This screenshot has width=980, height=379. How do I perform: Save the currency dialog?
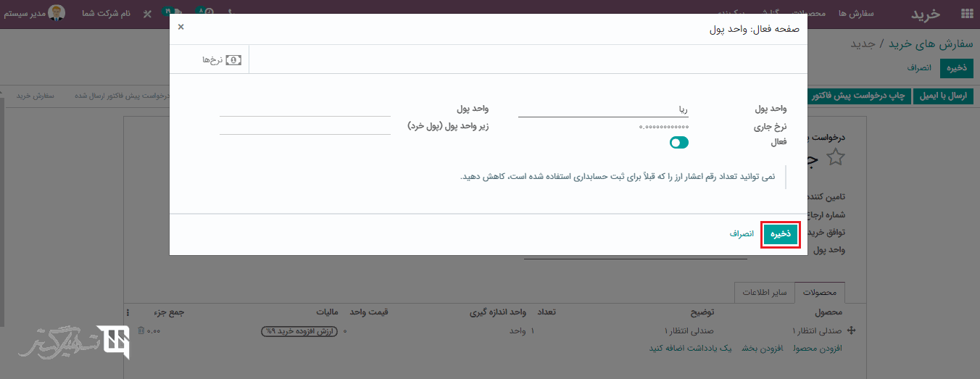point(780,234)
